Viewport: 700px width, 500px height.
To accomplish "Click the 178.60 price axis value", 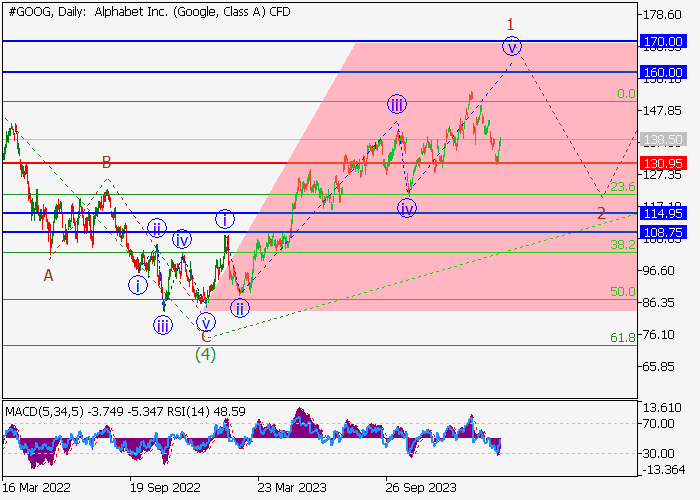I will point(662,15).
